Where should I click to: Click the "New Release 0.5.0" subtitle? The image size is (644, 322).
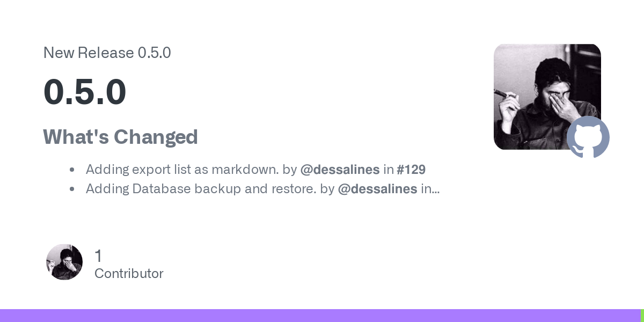click(107, 53)
